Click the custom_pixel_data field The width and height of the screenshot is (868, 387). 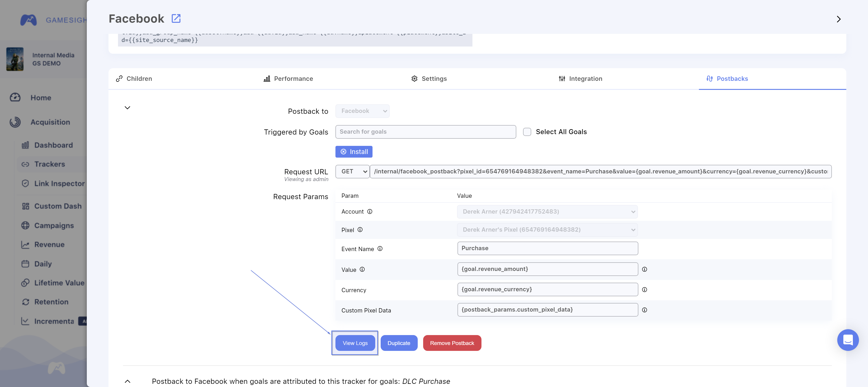[547, 310]
